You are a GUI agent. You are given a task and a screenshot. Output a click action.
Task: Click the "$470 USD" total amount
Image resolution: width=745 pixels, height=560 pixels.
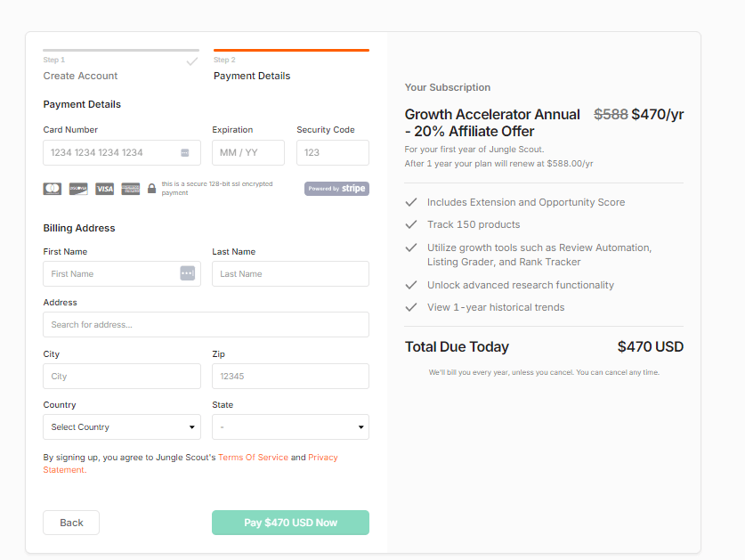(650, 346)
